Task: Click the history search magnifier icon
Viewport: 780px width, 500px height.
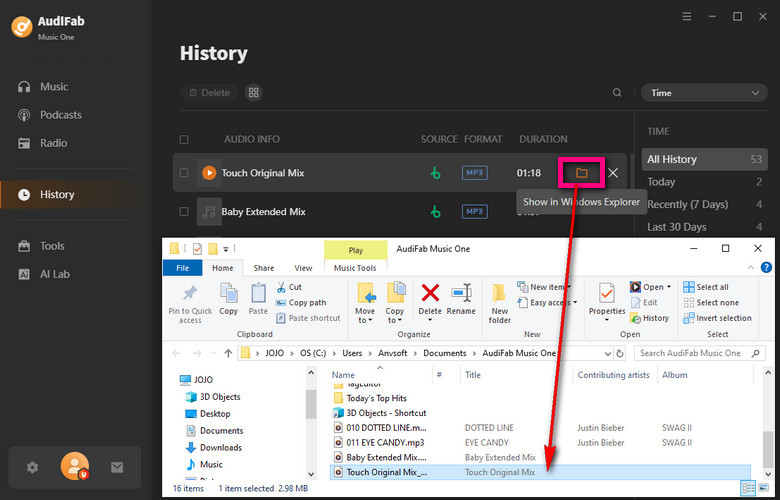Action: coord(617,93)
